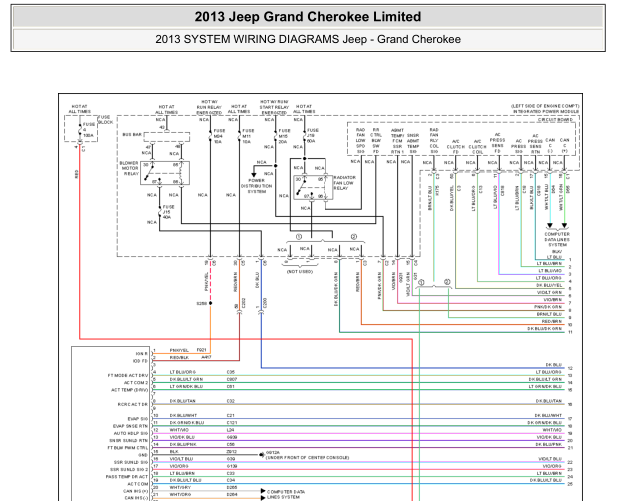
Task: Select the 'FT MODE ACT DRV' pin label
Action: [x=128, y=375]
